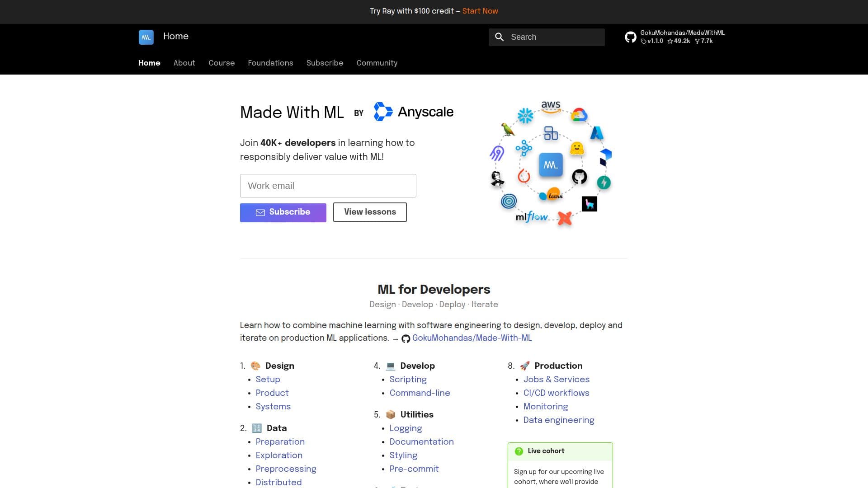Click the purple Subscribe button
Image resolution: width=868 pixels, height=488 pixels.
click(x=283, y=212)
